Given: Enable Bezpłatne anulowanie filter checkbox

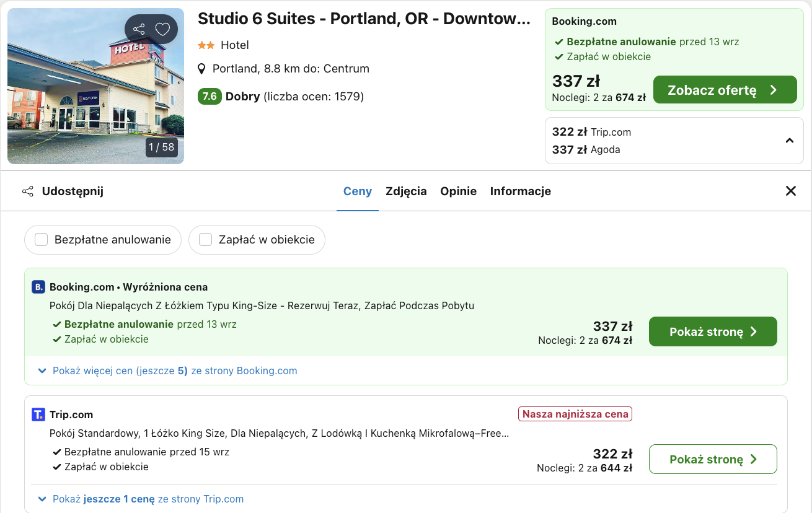Looking at the screenshot, I should (x=42, y=240).
